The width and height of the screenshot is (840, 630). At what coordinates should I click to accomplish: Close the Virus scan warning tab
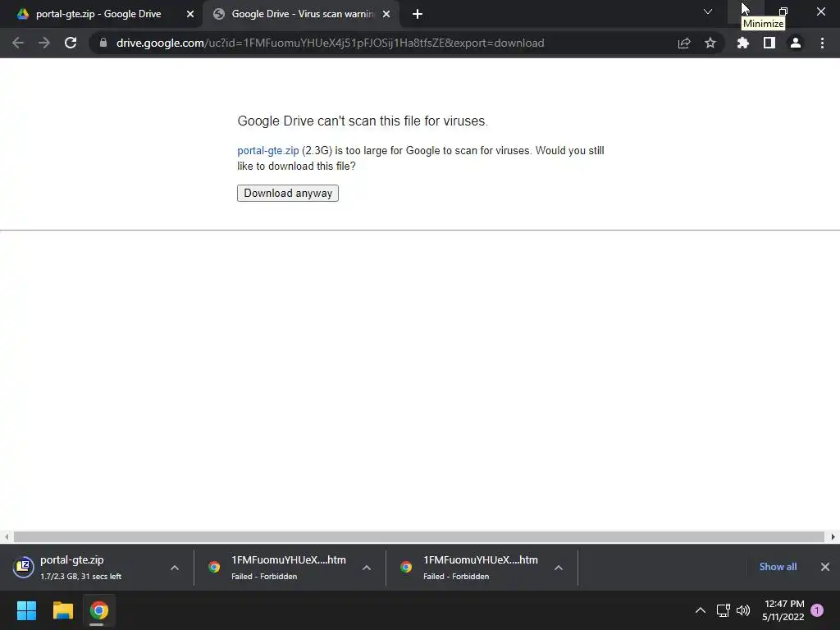(386, 14)
